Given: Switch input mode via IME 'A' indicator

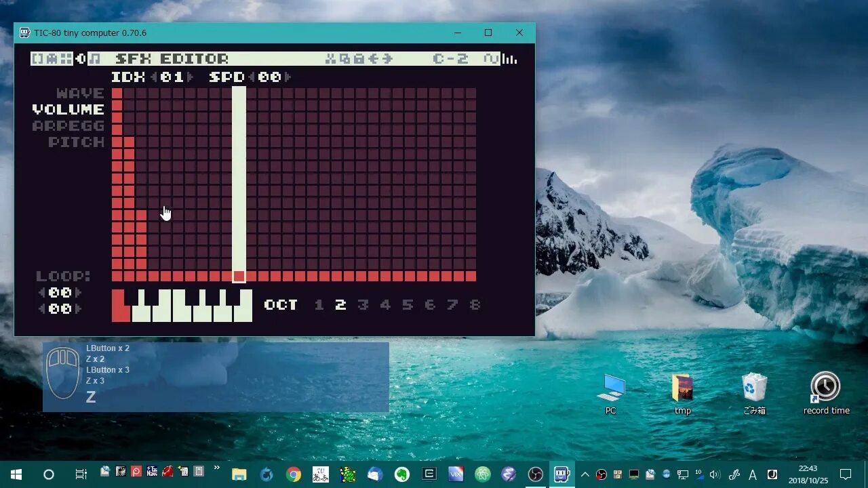Looking at the screenshot, I should tap(753, 474).
